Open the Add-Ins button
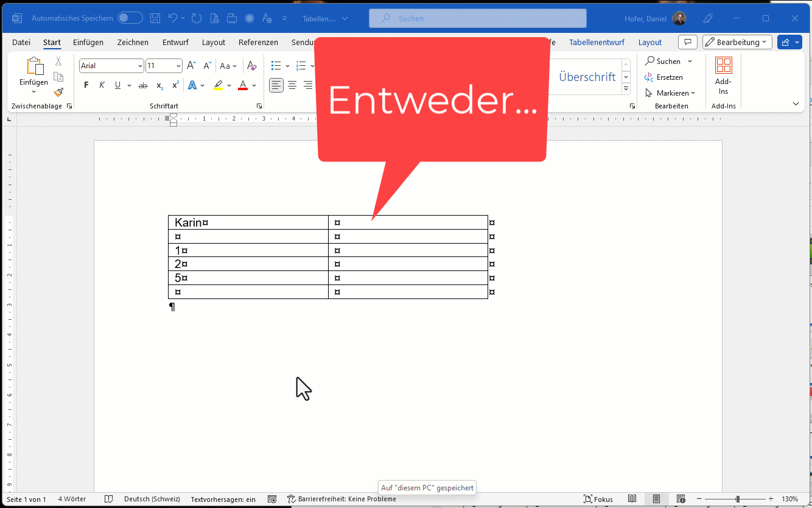The image size is (812, 508). pos(723,76)
